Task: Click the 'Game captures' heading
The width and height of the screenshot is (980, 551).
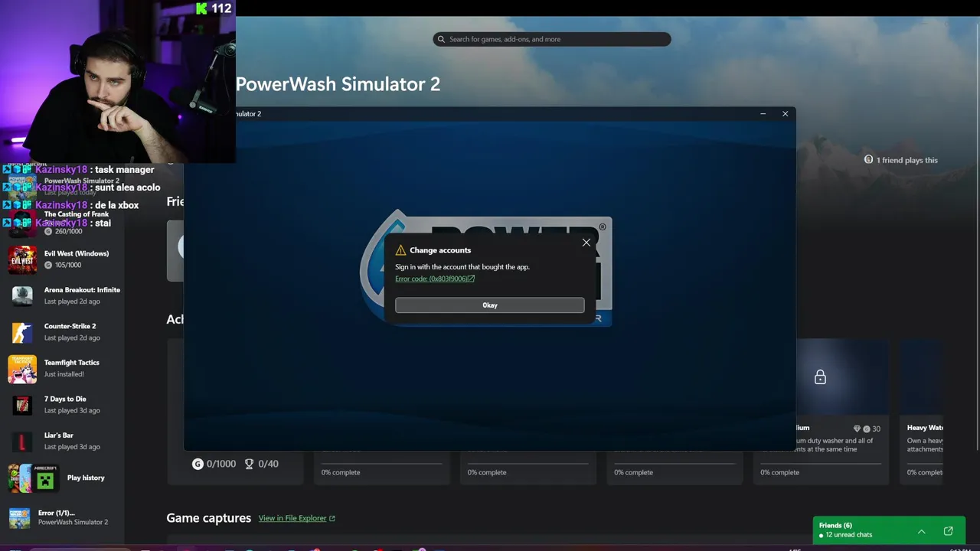Action: pyautogui.click(x=209, y=518)
